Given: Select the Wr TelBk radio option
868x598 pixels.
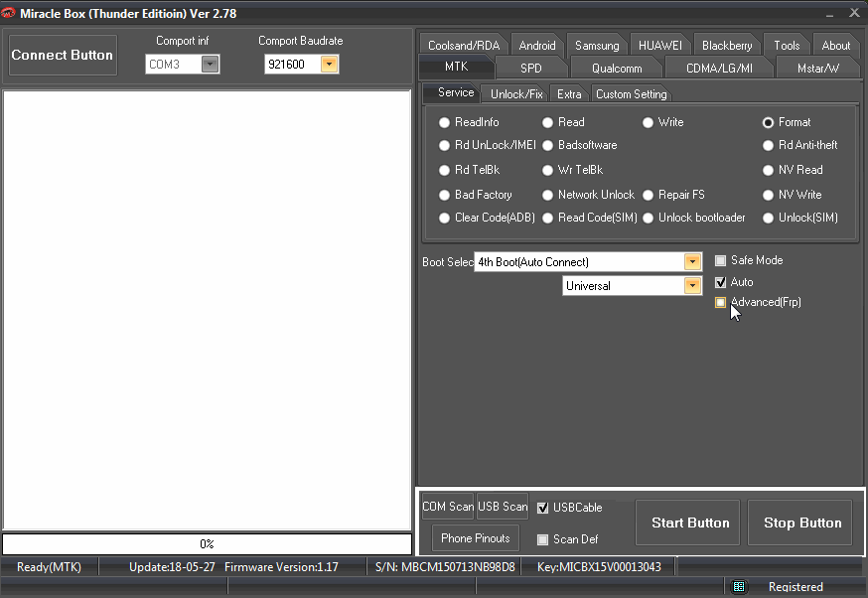Looking at the screenshot, I should tap(547, 170).
